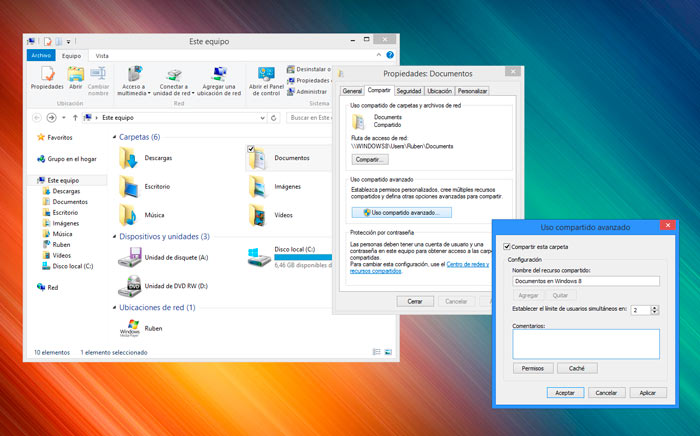Click the simultaneous users limit stepper

click(654, 310)
